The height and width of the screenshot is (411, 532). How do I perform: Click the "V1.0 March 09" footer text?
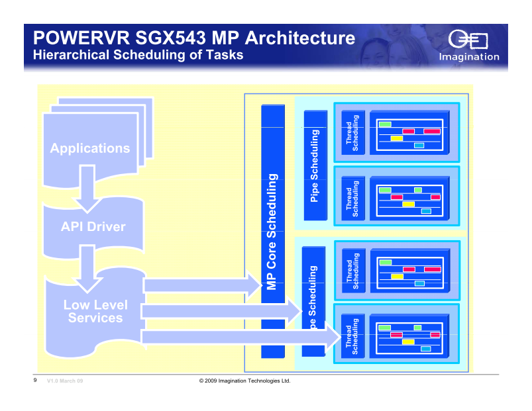65,381
